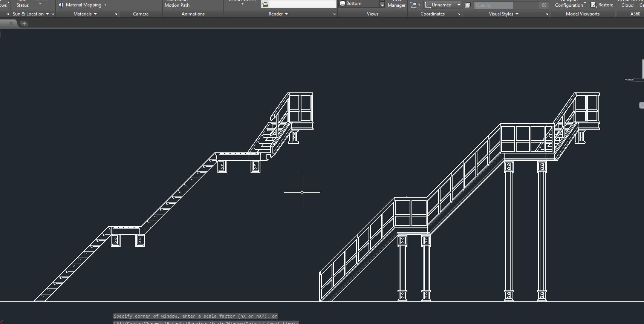
Task: Click the Sun Status button
Action: (x=23, y=4)
